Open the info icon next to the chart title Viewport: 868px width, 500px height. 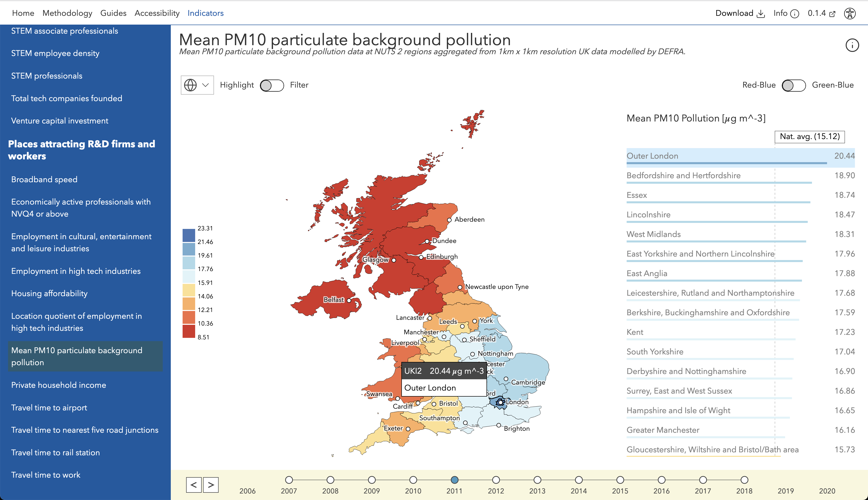[852, 45]
